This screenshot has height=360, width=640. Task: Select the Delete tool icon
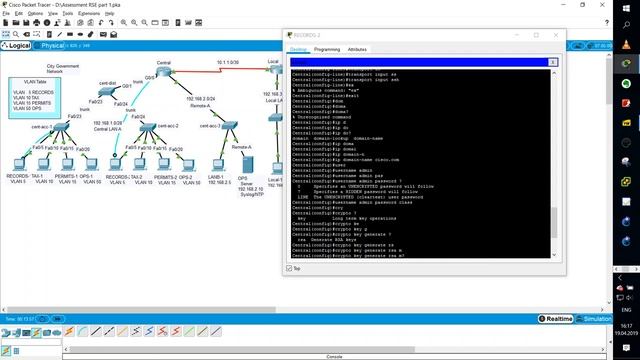coord(27,34)
